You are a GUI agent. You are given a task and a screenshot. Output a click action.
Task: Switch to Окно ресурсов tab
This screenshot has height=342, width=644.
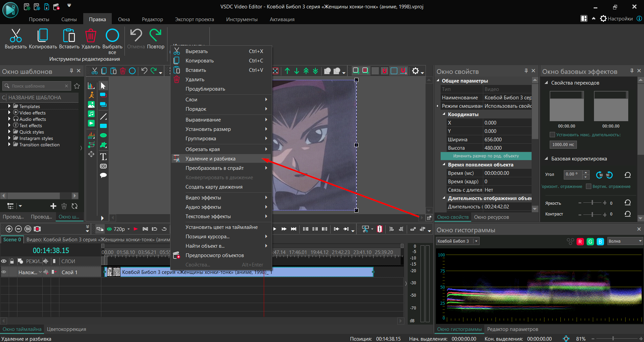pyautogui.click(x=491, y=217)
